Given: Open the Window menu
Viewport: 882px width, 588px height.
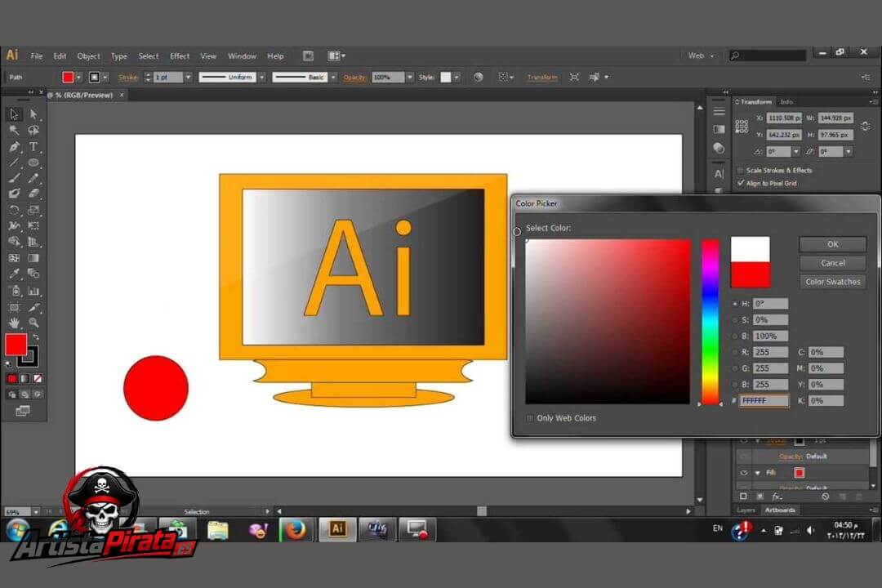Looking at the screenshot, I should [x=242, y=56].
